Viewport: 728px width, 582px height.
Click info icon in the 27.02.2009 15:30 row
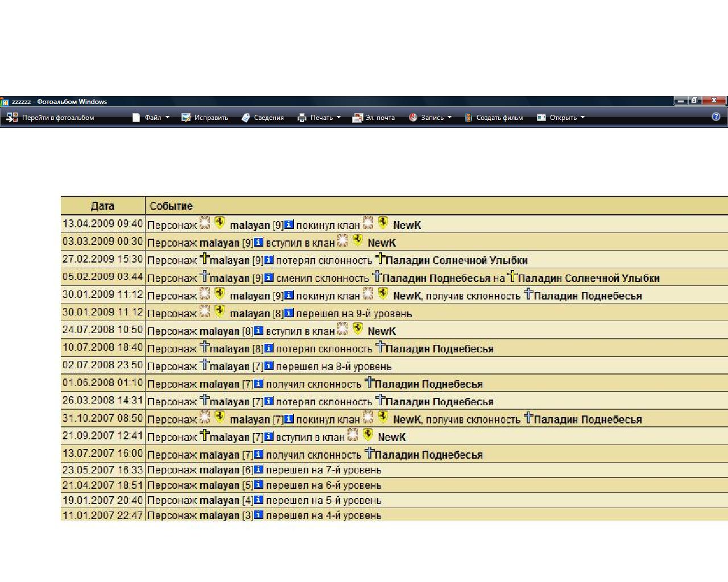269,260
